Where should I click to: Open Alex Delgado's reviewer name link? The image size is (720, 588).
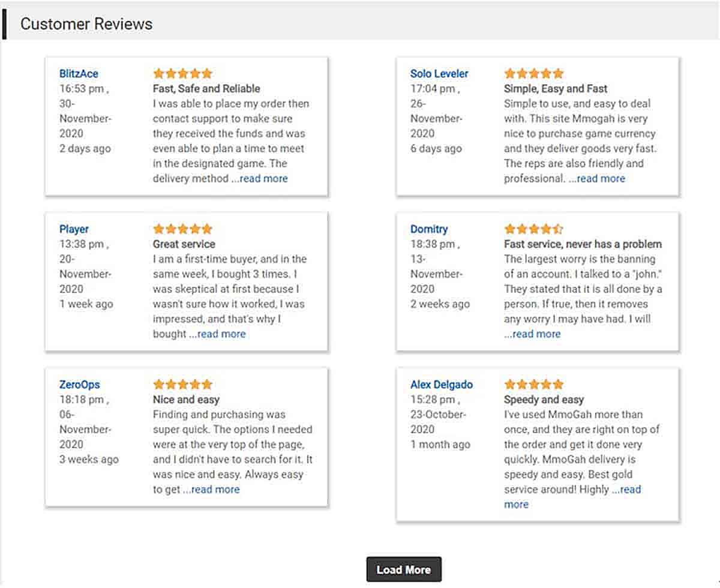pyautogui.click(x=442, y=385)
